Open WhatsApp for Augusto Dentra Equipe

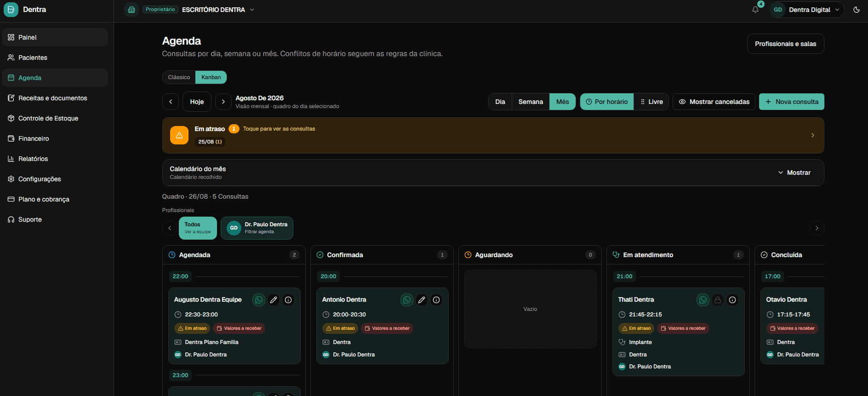pos(259,300)
